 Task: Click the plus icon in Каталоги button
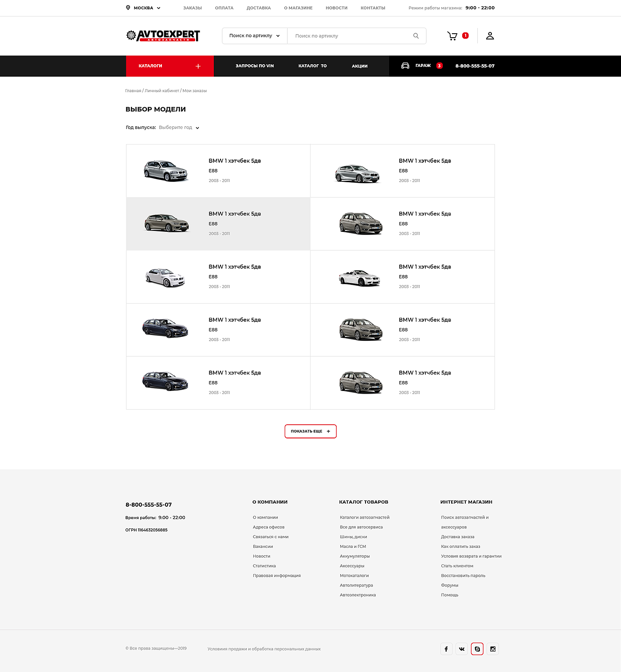[198, 66]
